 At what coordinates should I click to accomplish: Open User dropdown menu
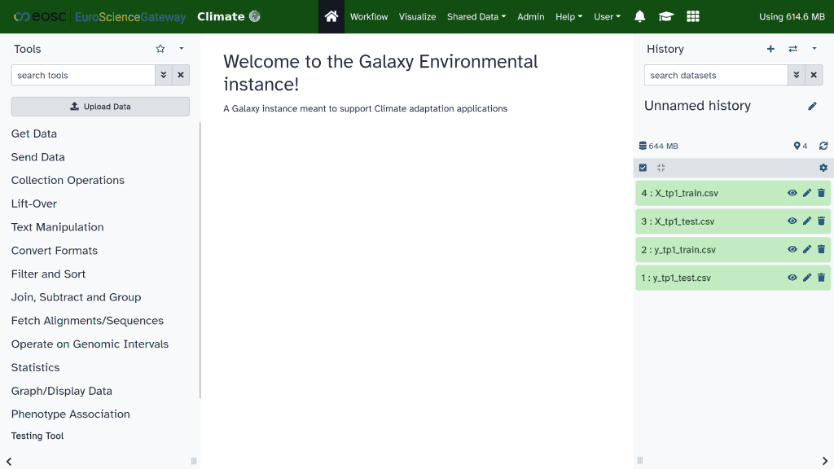point(607,16)
